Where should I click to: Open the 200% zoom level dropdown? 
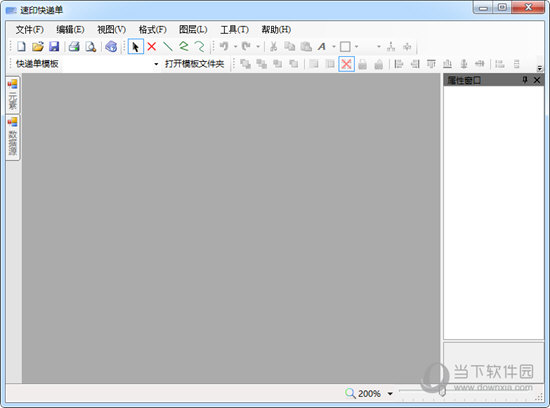[x=390, y=394]
